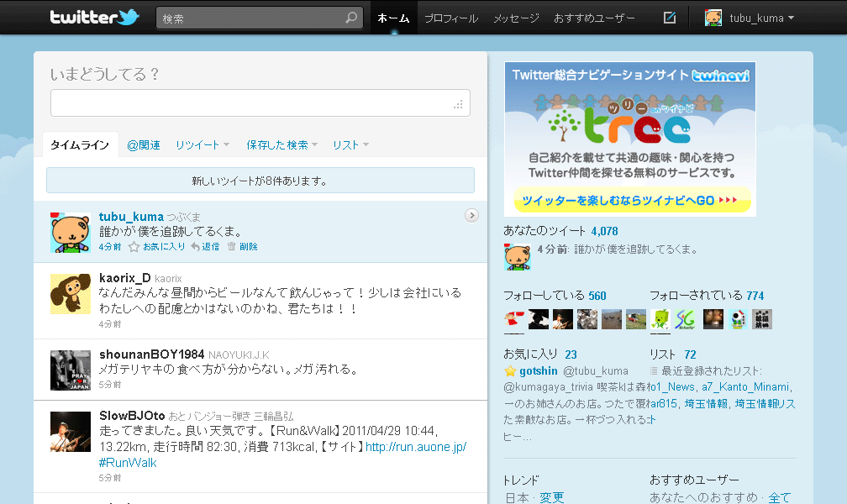Open tweet details arrow on tubu_kuma tweet
The image size is (847, 504).
(x=471, y=216)
